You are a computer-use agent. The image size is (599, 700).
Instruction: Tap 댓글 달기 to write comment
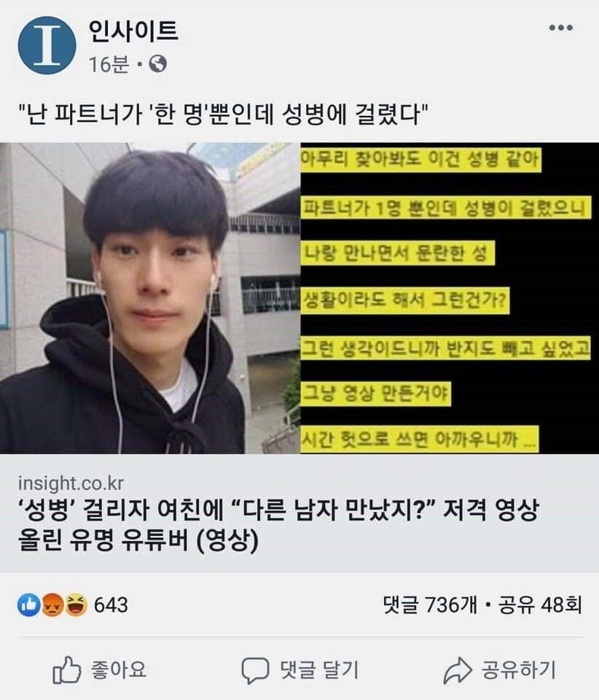coord(319,669)
